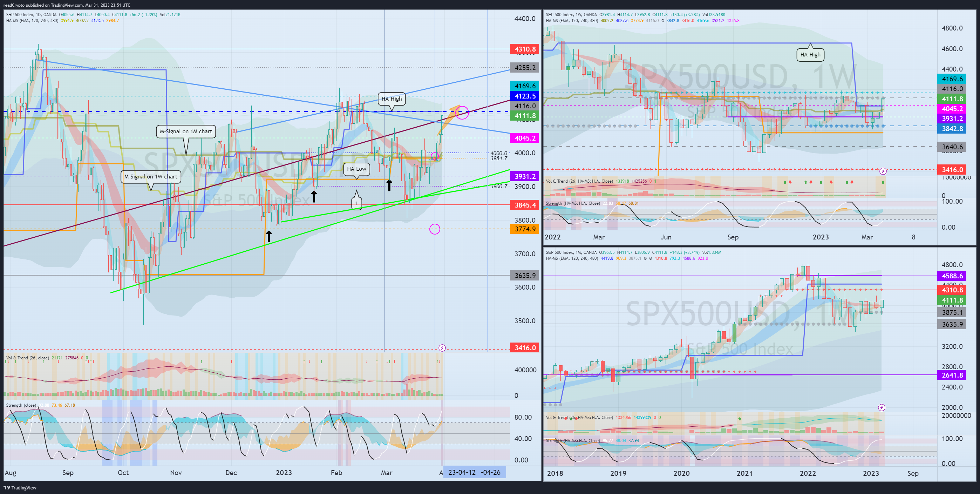The width and height of the screenshot is (980, 494).
Task: Click the gray 3635.9 label on daily chart
Action: (x=525, y=276)
